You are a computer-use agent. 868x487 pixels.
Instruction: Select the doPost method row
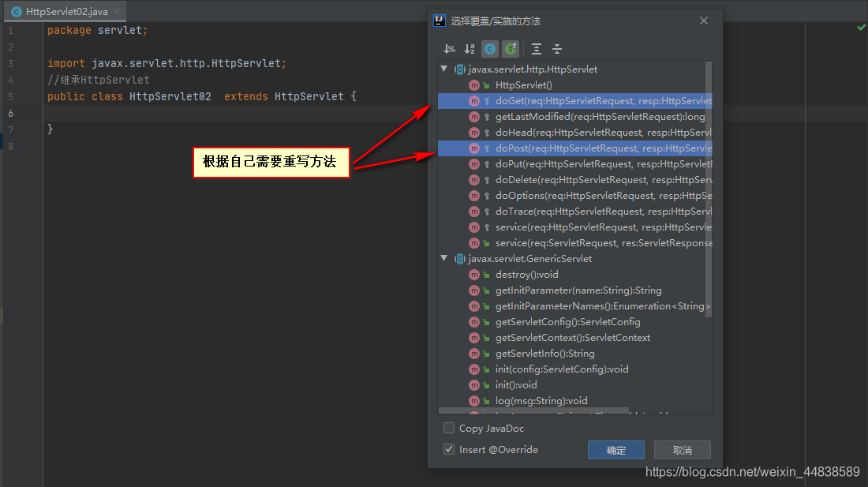(574, 148)
